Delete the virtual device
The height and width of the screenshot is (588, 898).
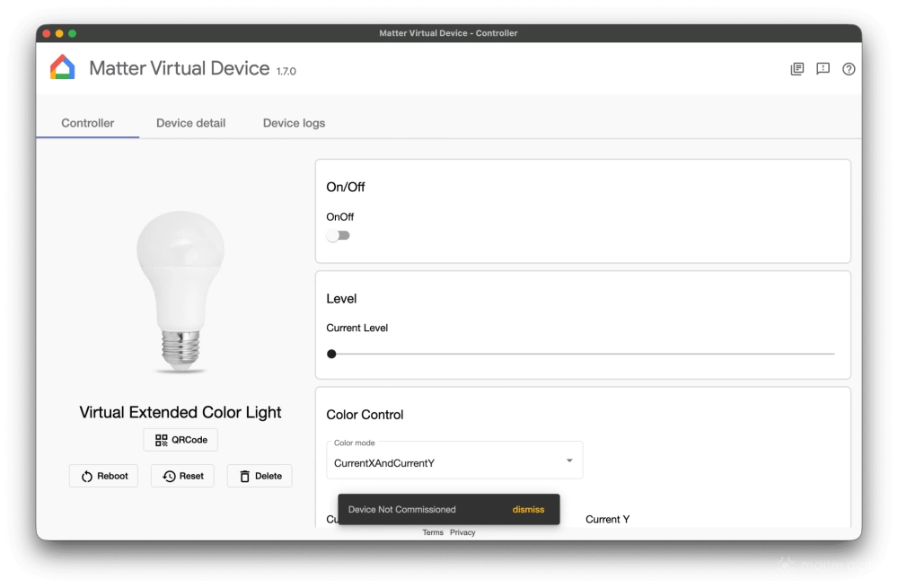[x=260, y=476]
